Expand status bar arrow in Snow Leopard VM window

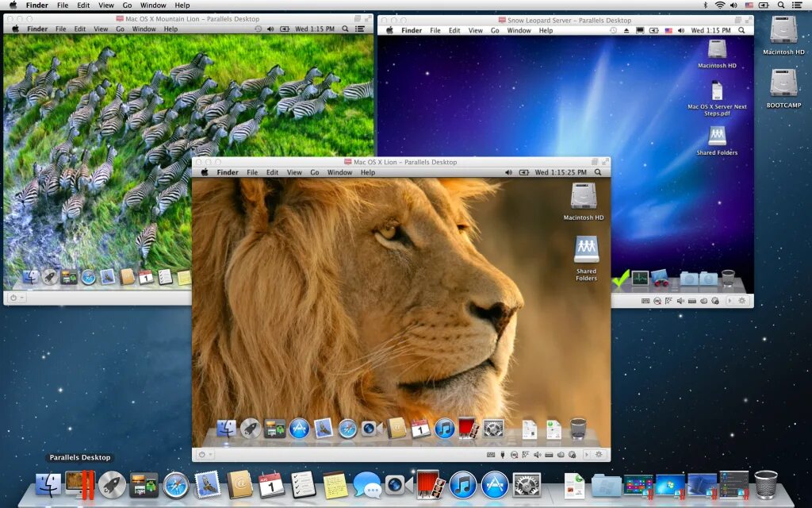tap(730, 301)
